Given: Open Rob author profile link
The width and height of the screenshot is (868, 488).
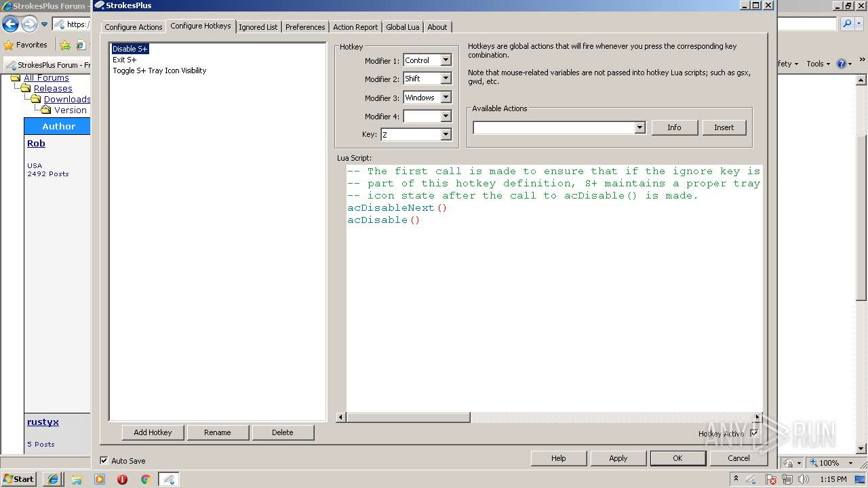Looking at the screenshot, I should [36, 144].
